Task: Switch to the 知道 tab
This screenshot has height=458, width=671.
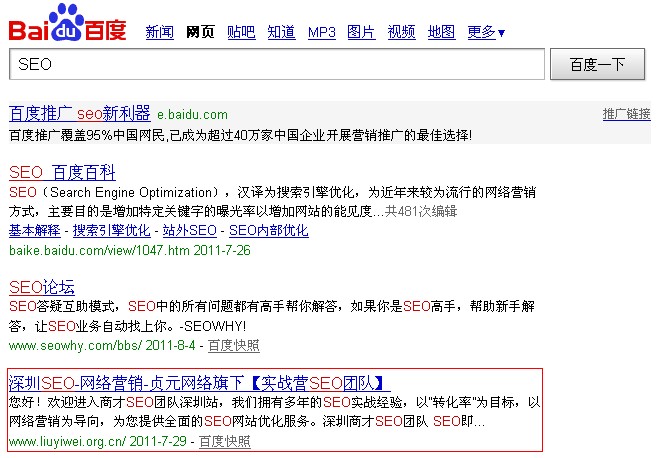Action: [282, 32]
